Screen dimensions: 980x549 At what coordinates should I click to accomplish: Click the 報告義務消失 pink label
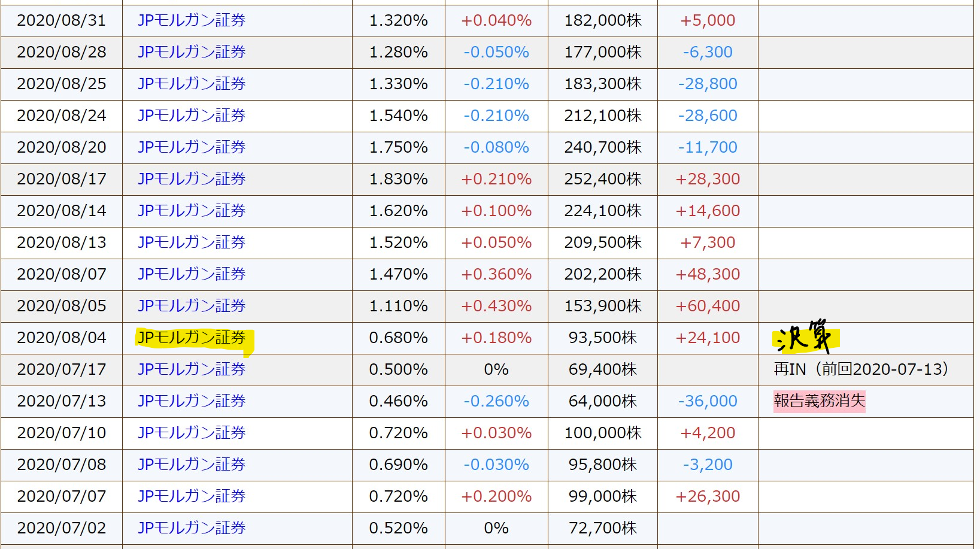tap(819, 401)
